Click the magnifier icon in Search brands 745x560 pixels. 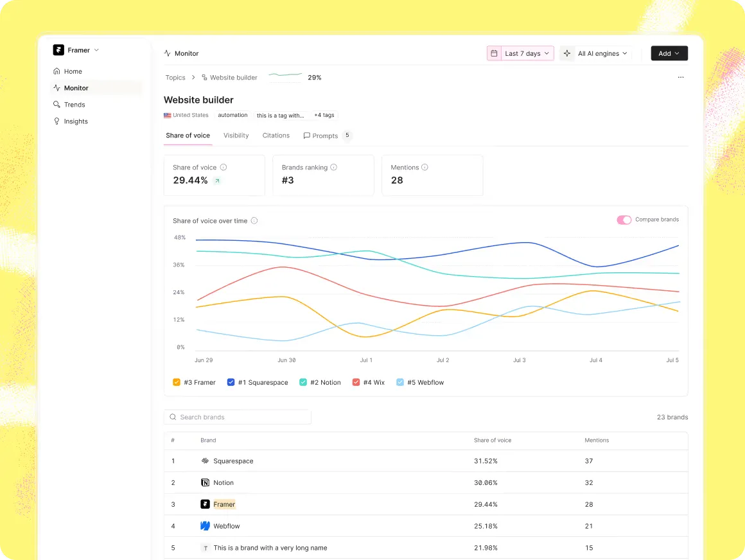coord(173,417)
